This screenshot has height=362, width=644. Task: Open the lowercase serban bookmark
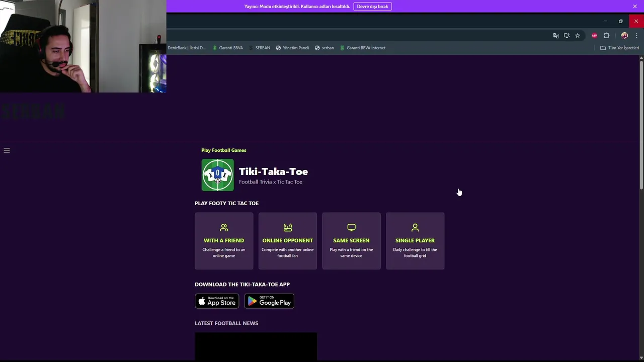(325, 48)
